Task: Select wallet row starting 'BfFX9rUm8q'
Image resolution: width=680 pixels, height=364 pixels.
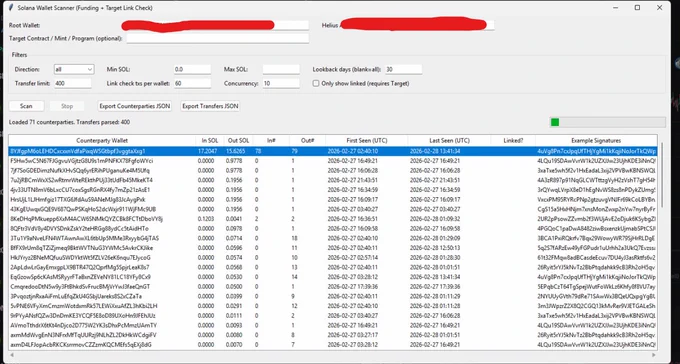Action: tap(333, 248)
